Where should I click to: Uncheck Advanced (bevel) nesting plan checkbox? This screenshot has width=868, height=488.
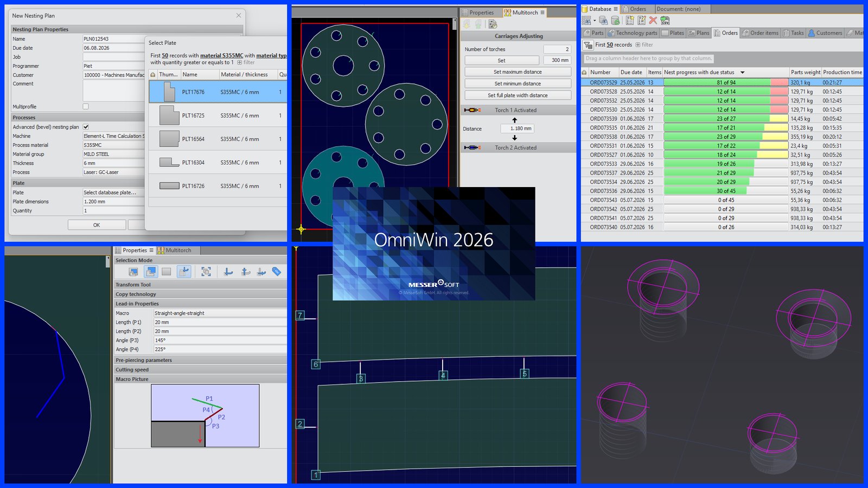[x=86, y=127]
